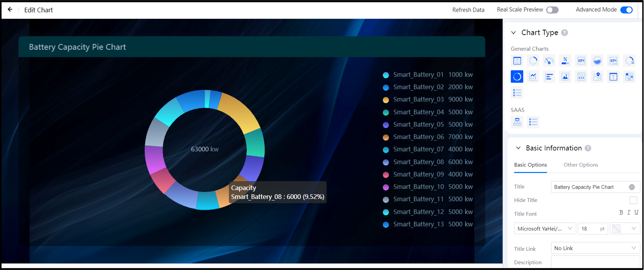Check the Hide Title checkbox
The width and height of the screenshot is (644, 270).
(633, 200)
